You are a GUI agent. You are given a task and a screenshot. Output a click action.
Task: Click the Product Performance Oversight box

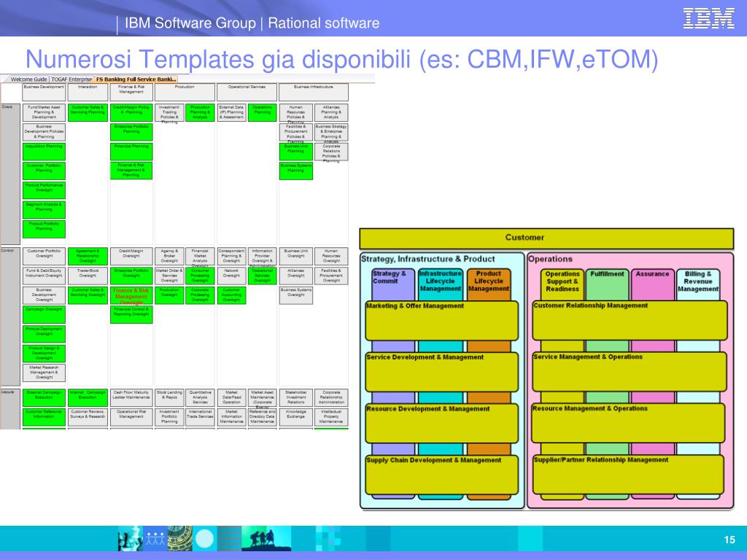coord(44,190)
